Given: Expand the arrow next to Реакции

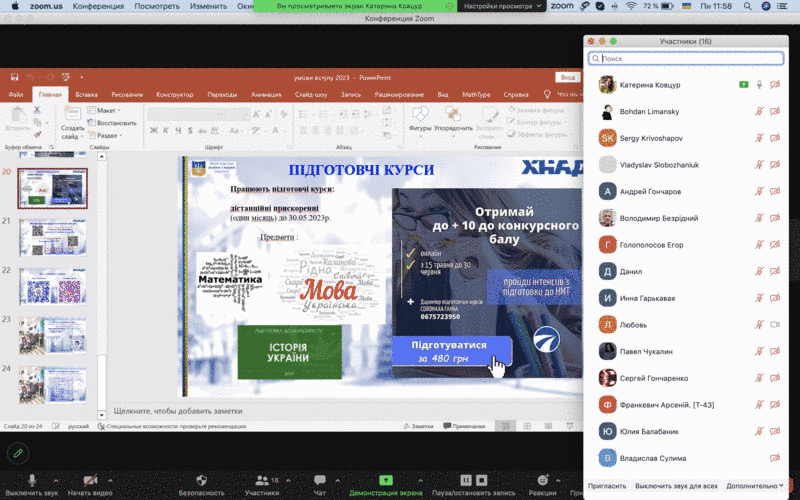Looking at the screenshot, I should pyautogui.click(x=558, y=480).
